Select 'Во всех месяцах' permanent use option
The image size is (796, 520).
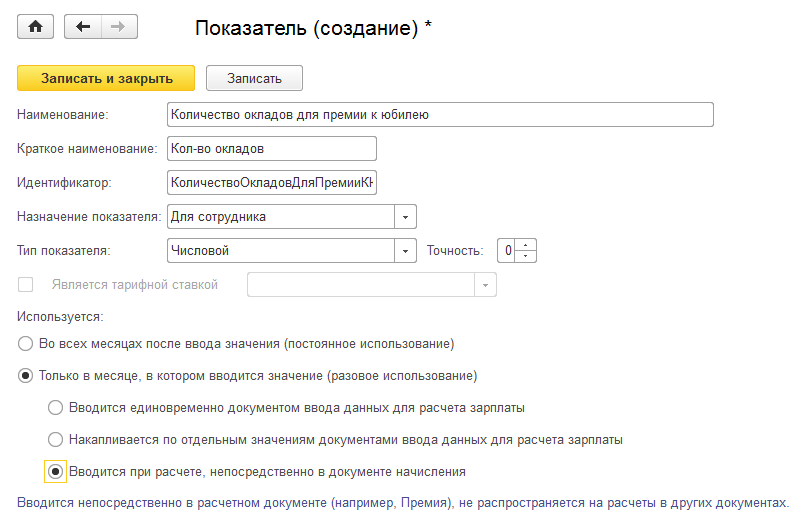point(26,344)
